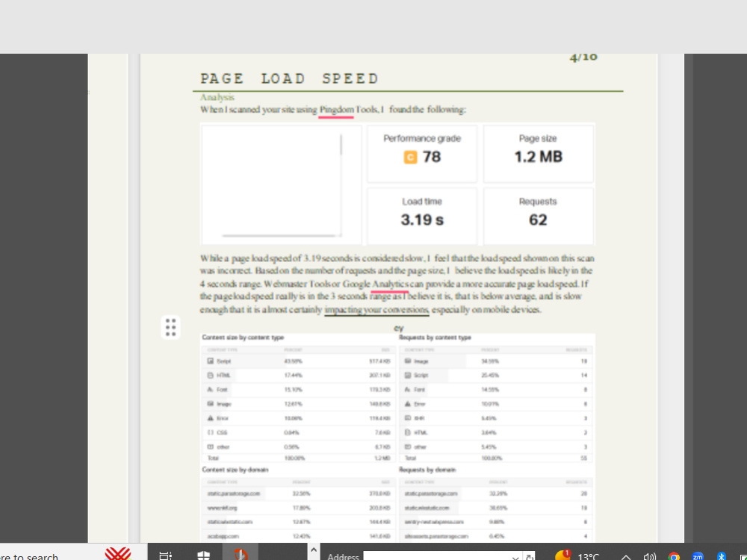Open Windows Security shield taskbar icon
The width and height of the screenshot is (747, 560).
pyautogui.click(x=203, y=555)
